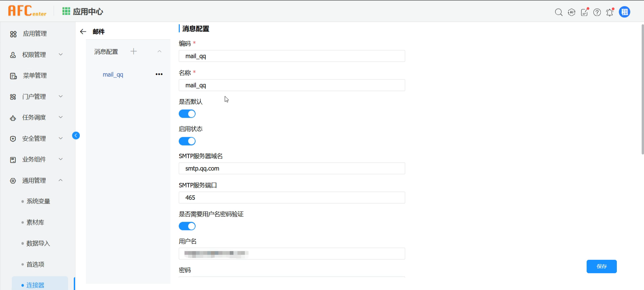Open the help question mark icon
The width and height of the screenshot is (644, 290).
597,12
